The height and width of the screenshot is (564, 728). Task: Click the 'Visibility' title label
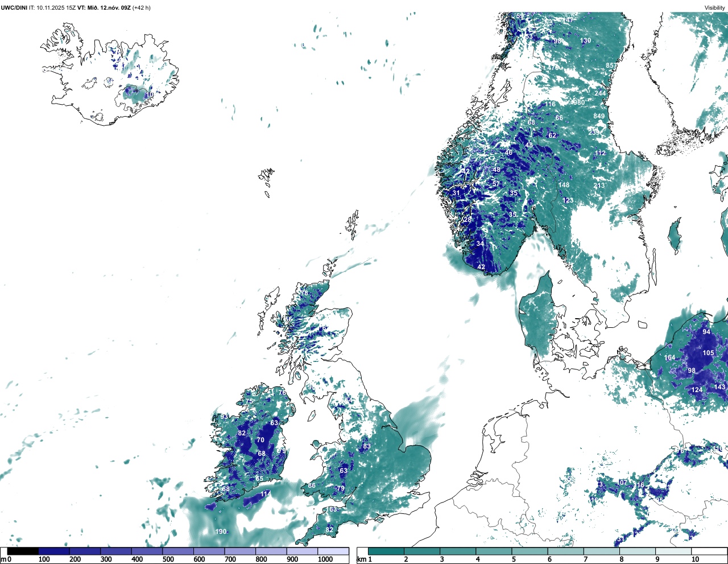(x=714, y=8)
